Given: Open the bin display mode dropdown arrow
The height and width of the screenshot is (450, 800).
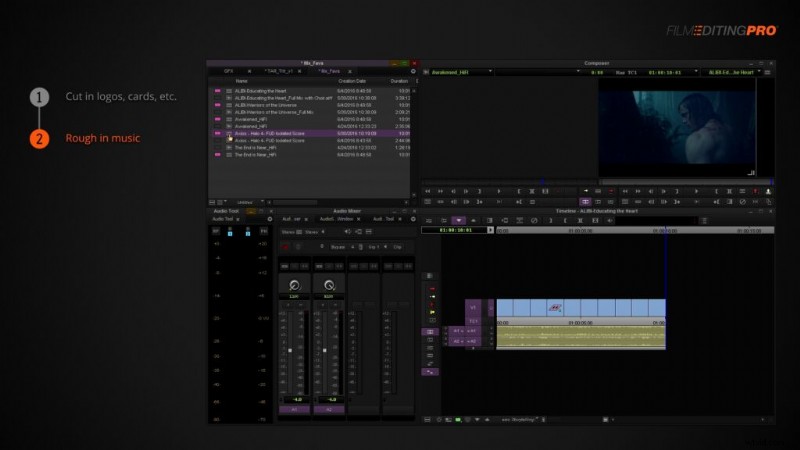Looking at the screenshot, I should (225, 203).
